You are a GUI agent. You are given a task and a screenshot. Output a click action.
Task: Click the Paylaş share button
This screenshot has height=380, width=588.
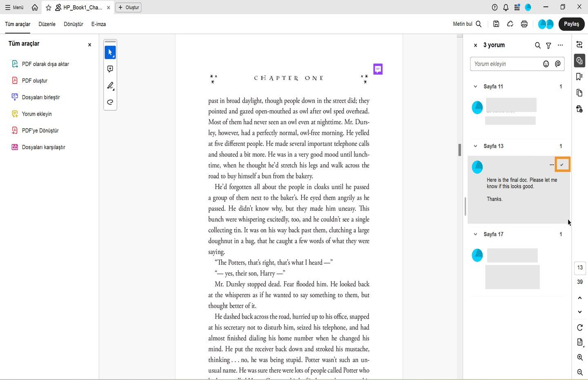click(571, 24)
